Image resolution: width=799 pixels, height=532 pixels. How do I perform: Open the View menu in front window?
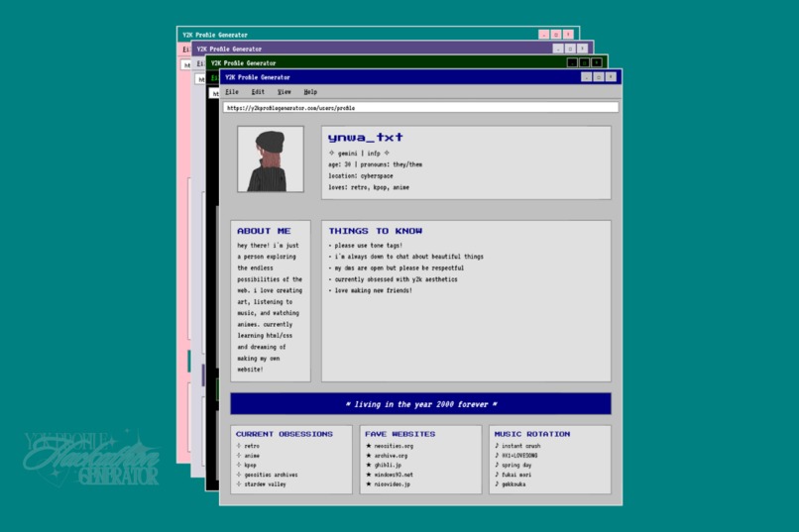tap(285, 92)
